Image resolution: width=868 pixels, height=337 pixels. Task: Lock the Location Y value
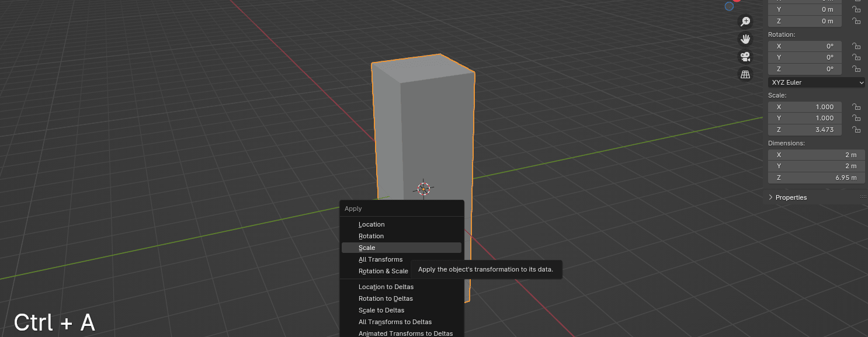(x=856, y=9)
